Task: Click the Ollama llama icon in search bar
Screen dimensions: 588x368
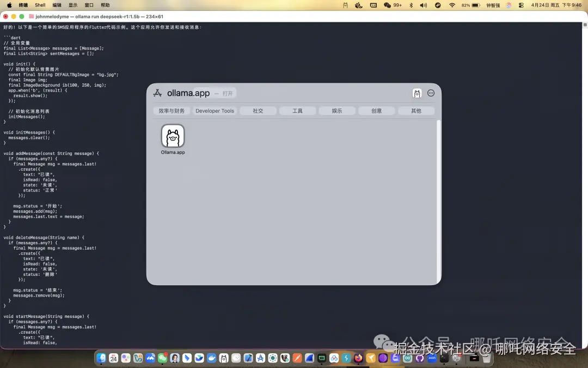Action: pyautogui.click(x=417, y=93)
